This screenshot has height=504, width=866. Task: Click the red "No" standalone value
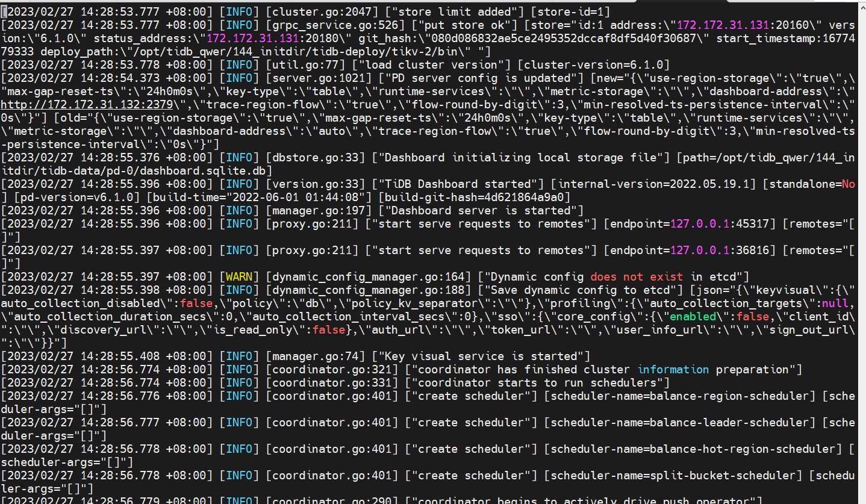[x=849, y=184]
